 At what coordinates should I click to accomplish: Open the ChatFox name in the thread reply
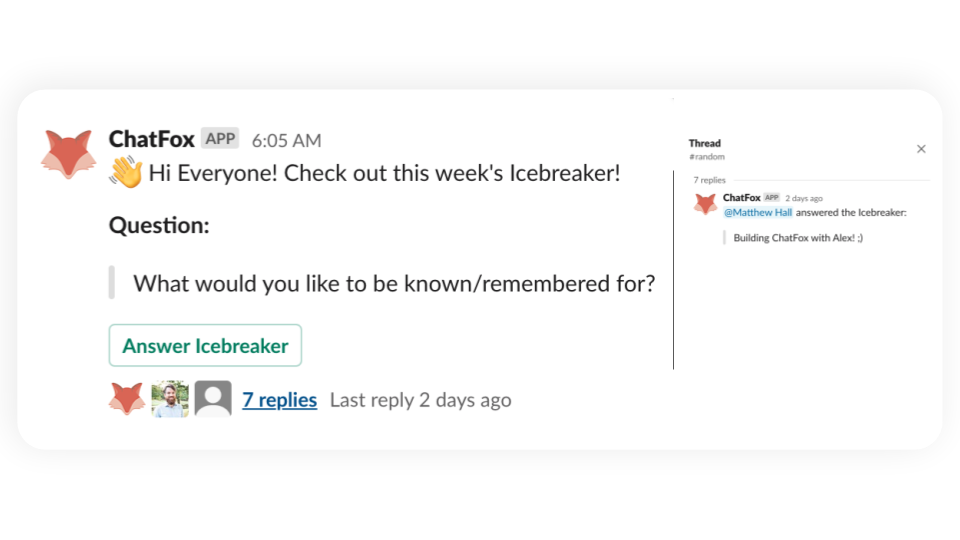741,198
